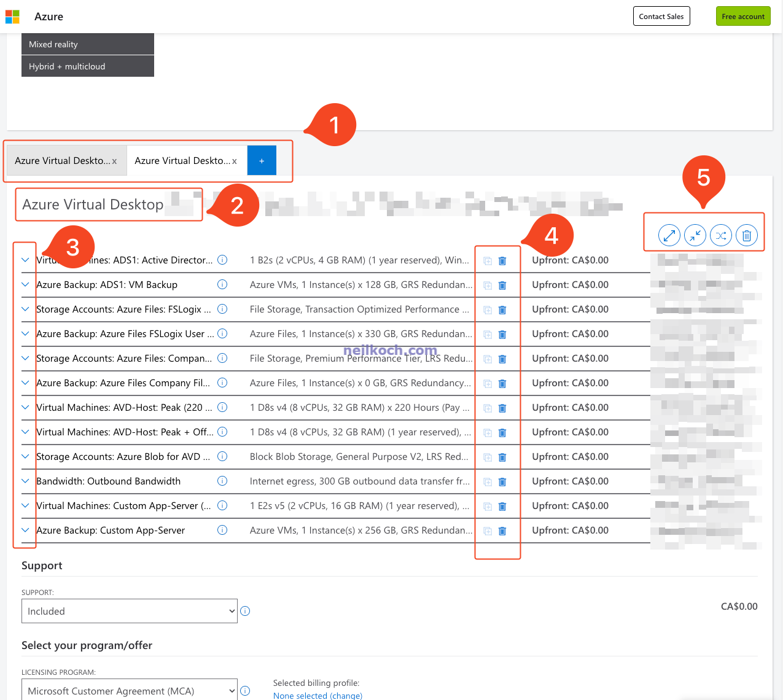Image resolution: width=783 pixels, height=700 pixels.
Task: Click the Microsoft logo in header
Action: (12, 17)
